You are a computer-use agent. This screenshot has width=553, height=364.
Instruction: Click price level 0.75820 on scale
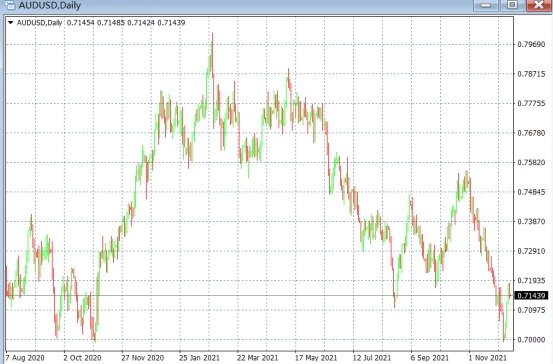tap(531, 163)
